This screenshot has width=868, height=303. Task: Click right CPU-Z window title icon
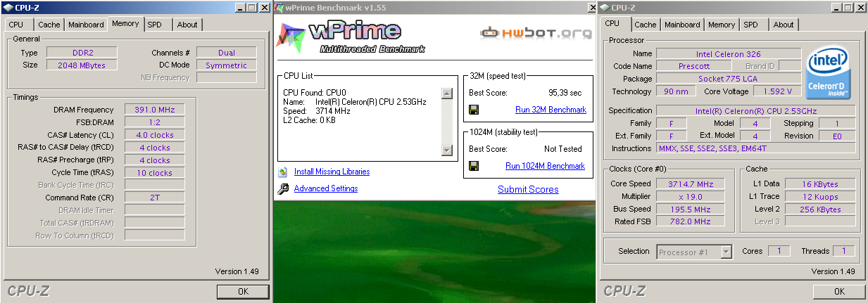coord(604,8)
